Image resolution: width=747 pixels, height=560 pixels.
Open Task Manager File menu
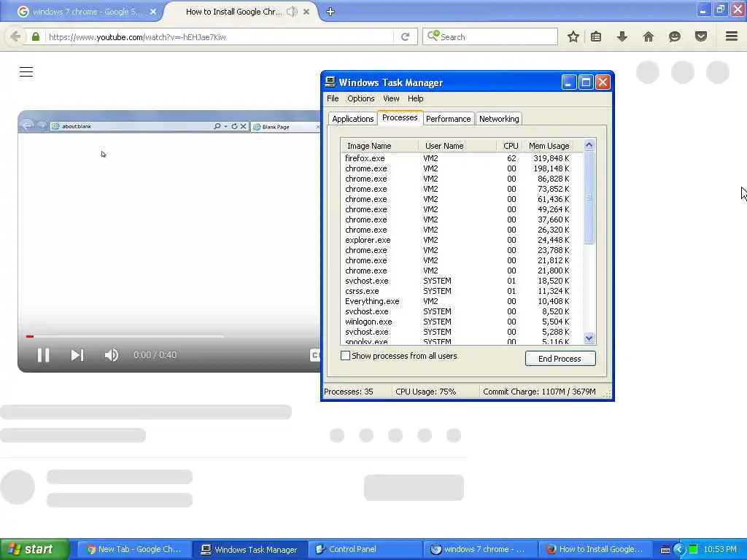click(333, 98)
